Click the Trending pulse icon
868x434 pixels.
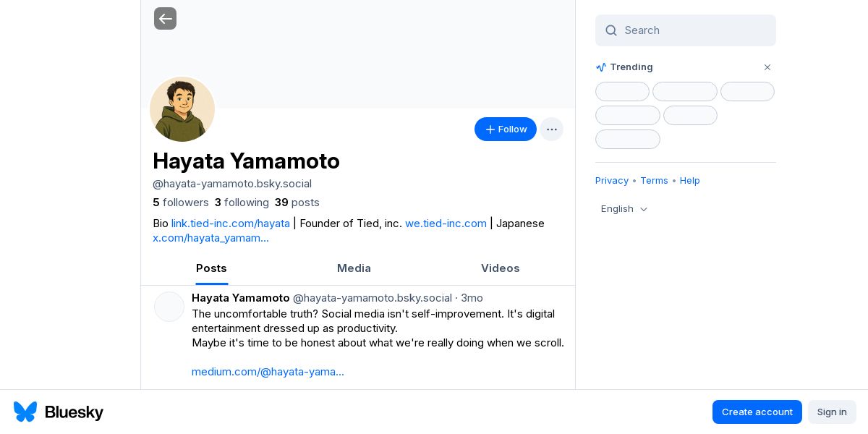(601, 67)
